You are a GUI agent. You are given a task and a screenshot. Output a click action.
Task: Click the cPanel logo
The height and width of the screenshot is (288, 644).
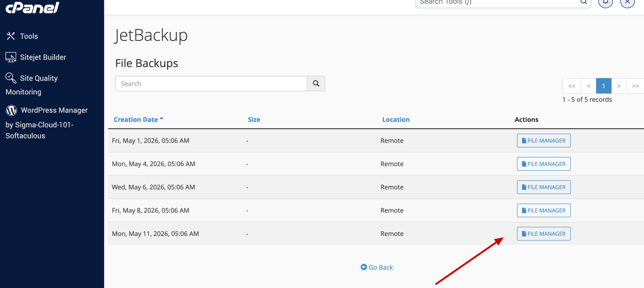(32, 7)
